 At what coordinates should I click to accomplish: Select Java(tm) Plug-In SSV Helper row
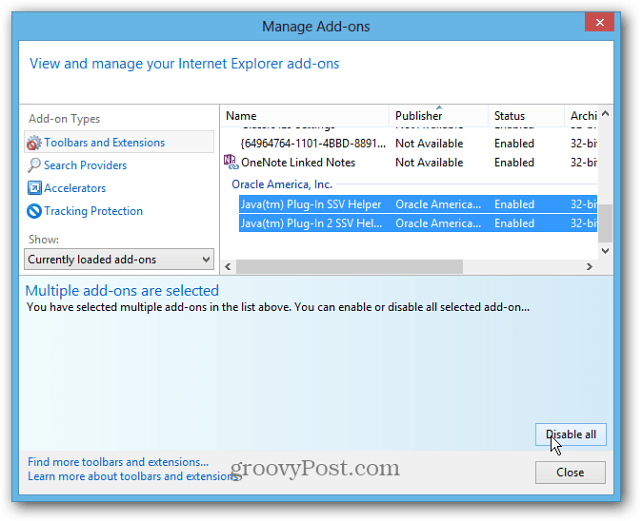click(x=418, y=204)
